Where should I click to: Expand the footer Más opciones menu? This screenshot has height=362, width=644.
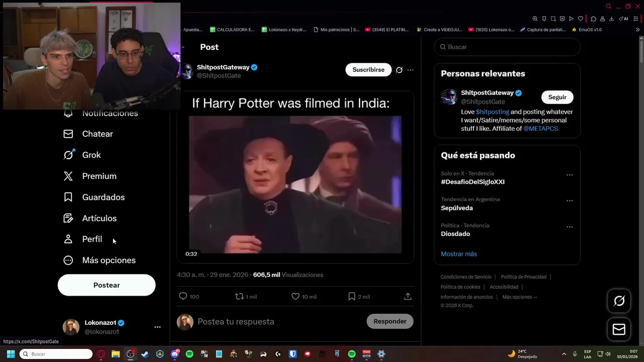(520, 297)
